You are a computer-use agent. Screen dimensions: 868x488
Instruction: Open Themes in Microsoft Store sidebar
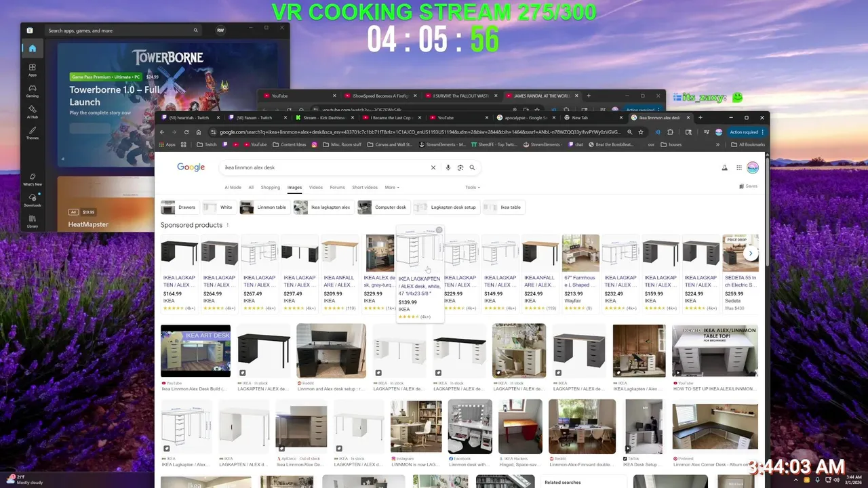coord(32,133)
